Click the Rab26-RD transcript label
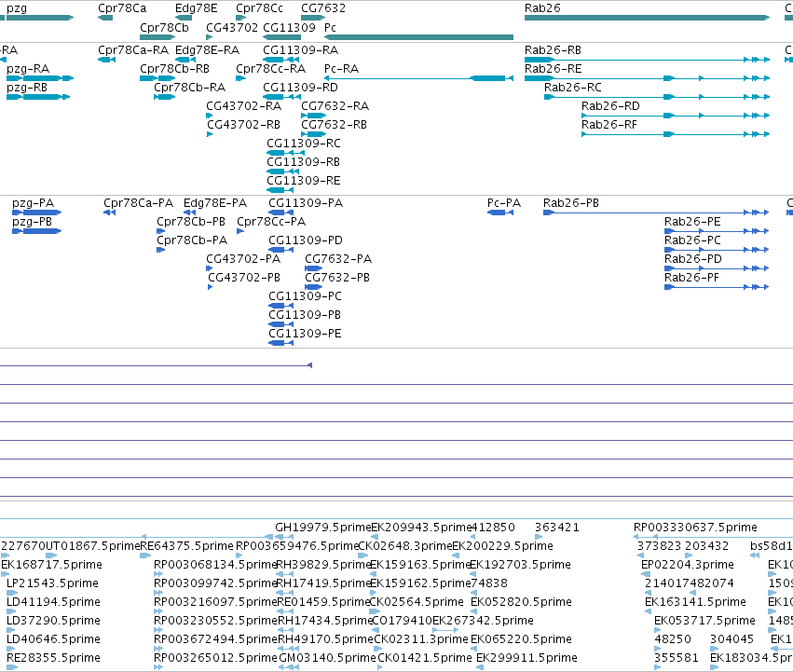 [610, 106]
